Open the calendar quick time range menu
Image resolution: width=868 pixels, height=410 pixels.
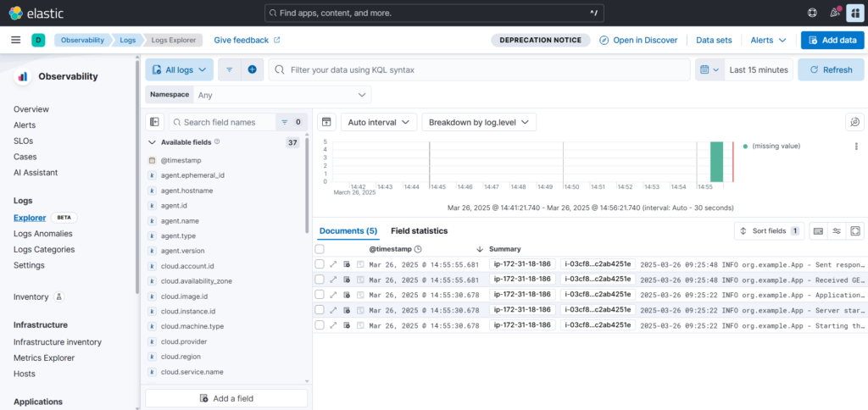[x=709, y=69]
